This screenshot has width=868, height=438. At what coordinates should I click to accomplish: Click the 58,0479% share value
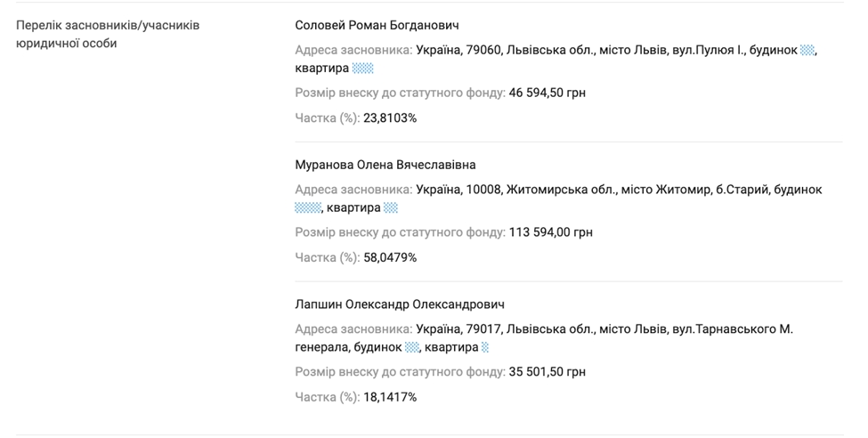click(x=390, y=257)
